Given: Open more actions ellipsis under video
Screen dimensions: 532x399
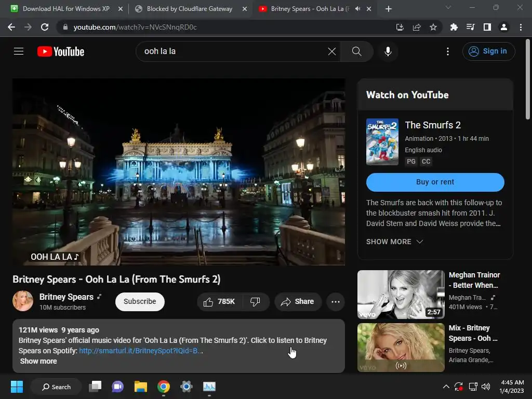Looking at the screenshot, I should click(x=336, y=301).
